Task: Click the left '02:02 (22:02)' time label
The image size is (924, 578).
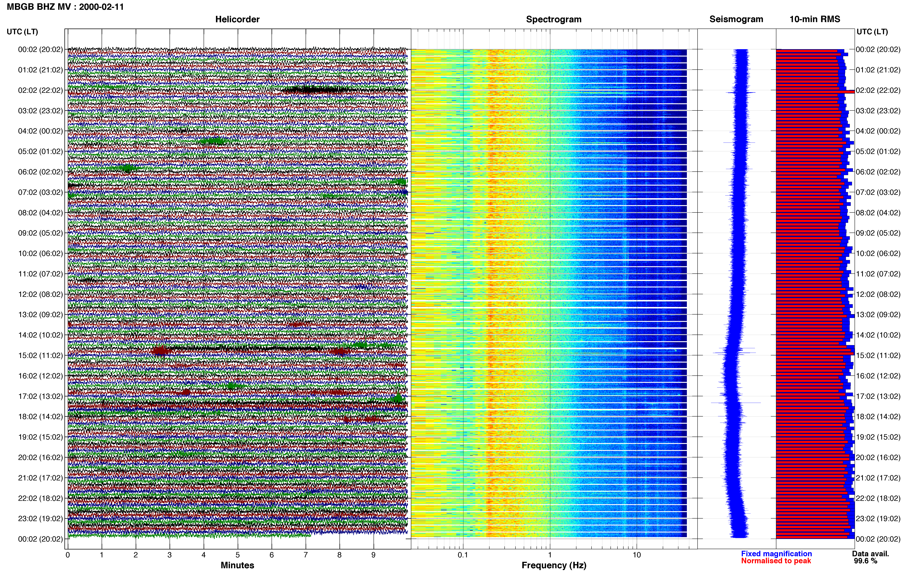Action: [x=40, y=90]
